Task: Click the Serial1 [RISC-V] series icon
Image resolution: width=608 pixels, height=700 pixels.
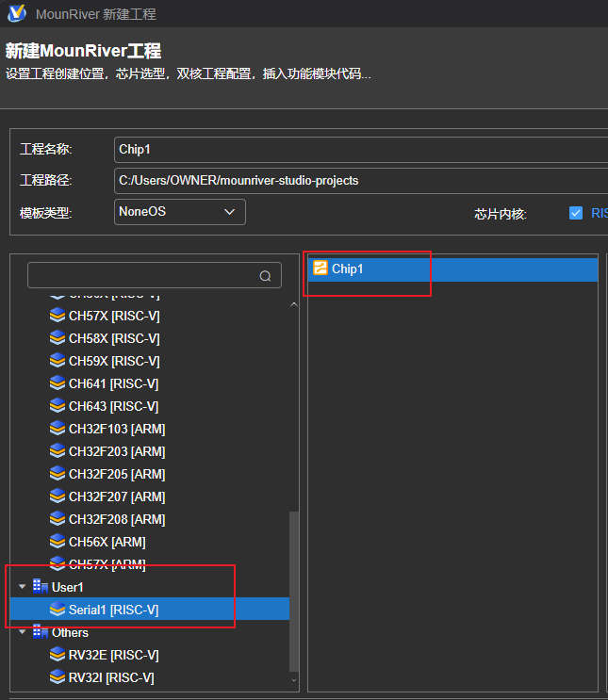Action: 58,610
